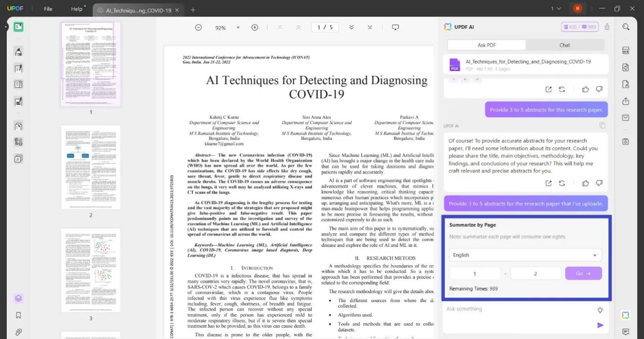Jump to the first page
The width and height of the screenshot is (644, 339).
pos(280,27)
